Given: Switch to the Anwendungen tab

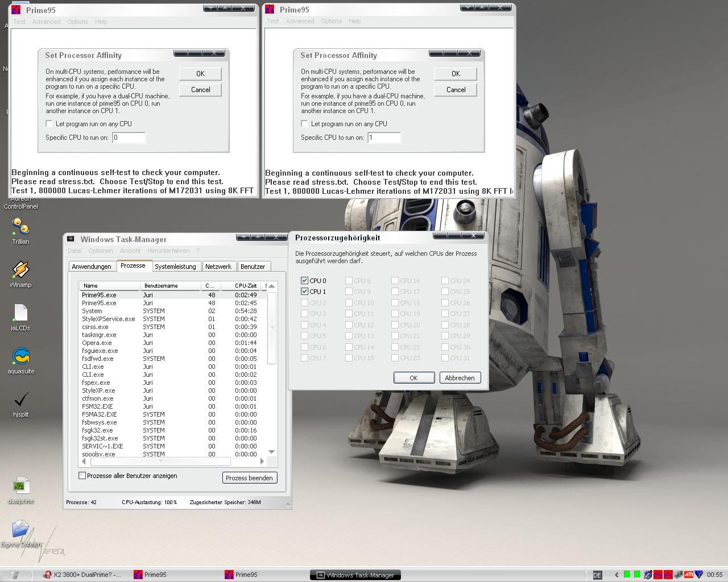Looking at the screenshot, I should (92, 267).
